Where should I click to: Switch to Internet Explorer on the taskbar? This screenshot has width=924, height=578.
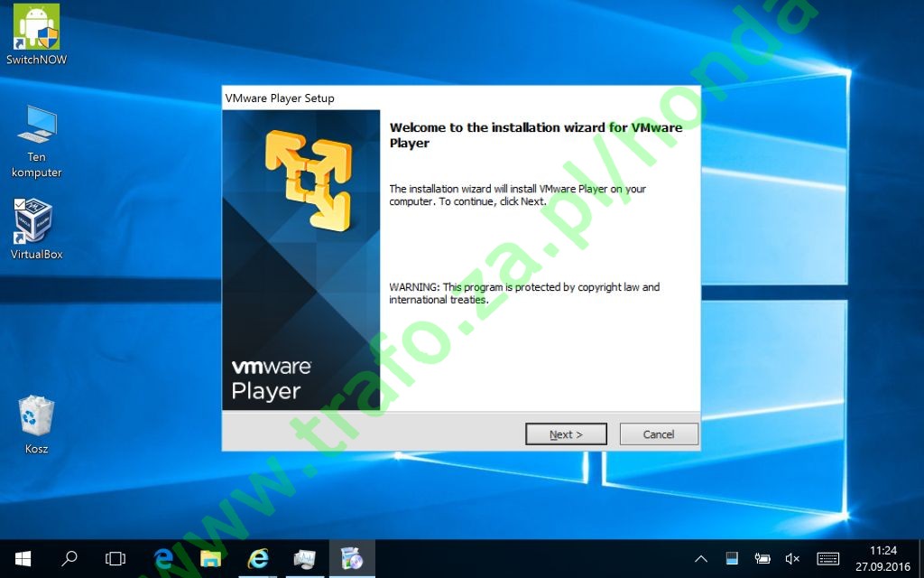[x=257, y=558]
